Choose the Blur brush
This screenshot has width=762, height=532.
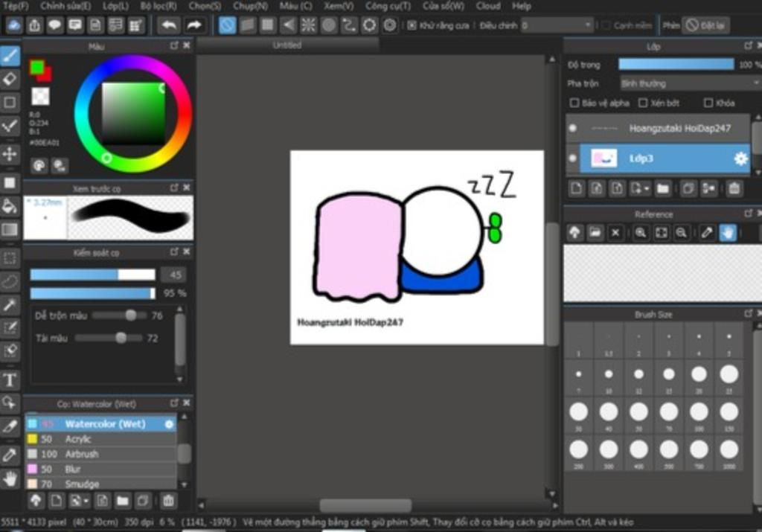[x=101, y=469]
